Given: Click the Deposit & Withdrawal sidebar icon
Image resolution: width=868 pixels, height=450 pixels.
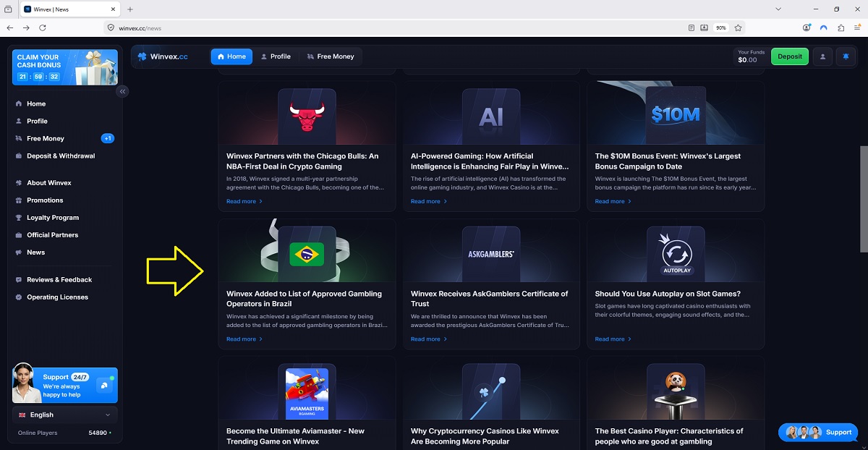Looking at the screenshot, I should tap(19, 156).
